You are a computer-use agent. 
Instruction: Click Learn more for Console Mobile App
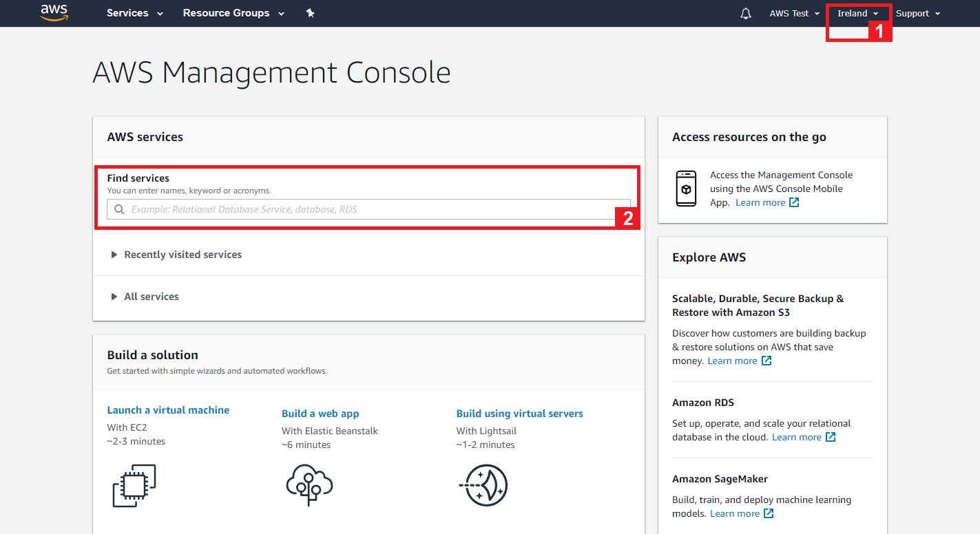pos(760,202)
